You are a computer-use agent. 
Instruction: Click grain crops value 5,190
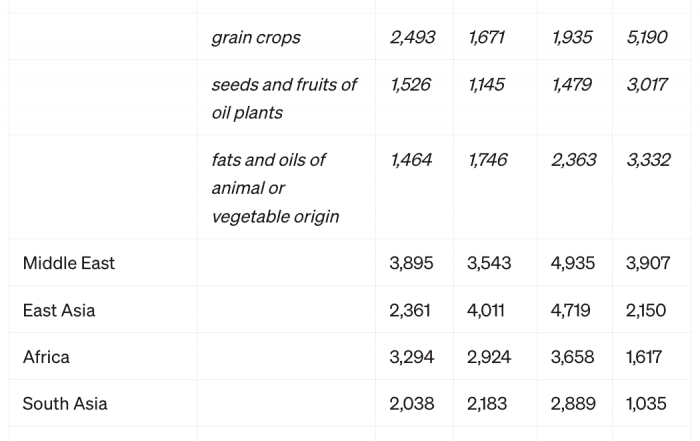647,37
